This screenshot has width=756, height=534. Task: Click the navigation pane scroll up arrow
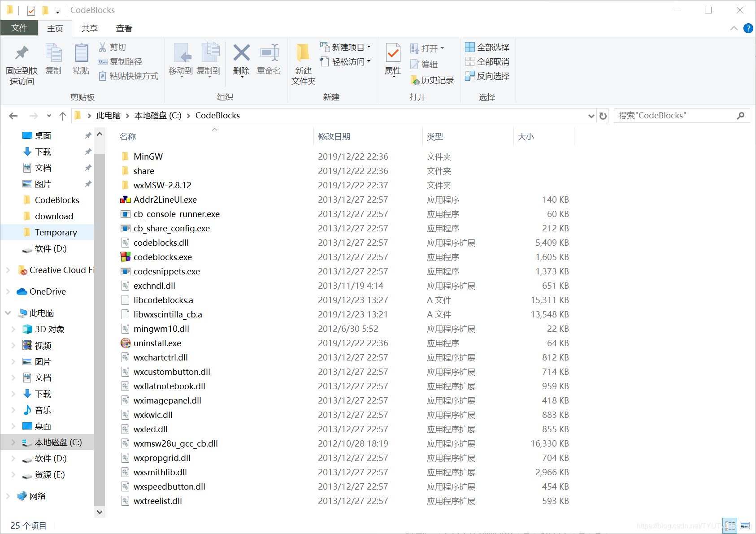pyautogui.click(x=100, y=134)
